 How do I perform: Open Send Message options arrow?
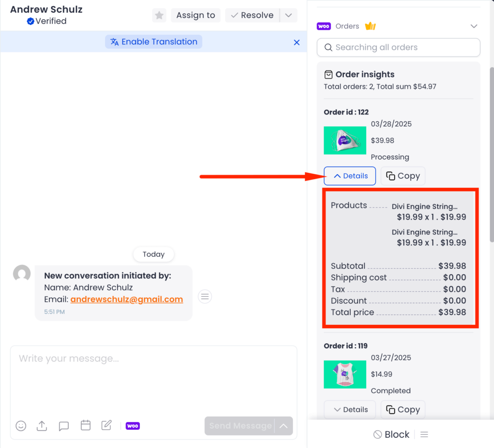pyautogui.click(x=284, y=426)
